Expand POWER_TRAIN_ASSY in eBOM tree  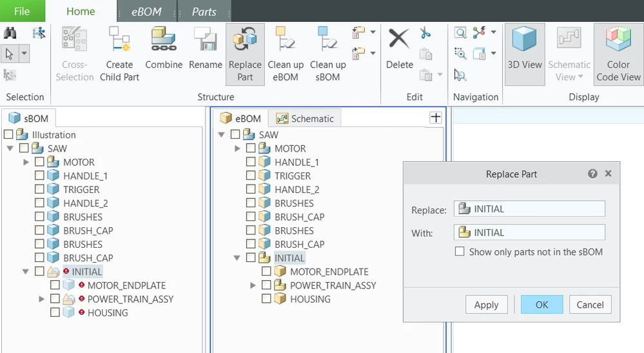[253, 285]
